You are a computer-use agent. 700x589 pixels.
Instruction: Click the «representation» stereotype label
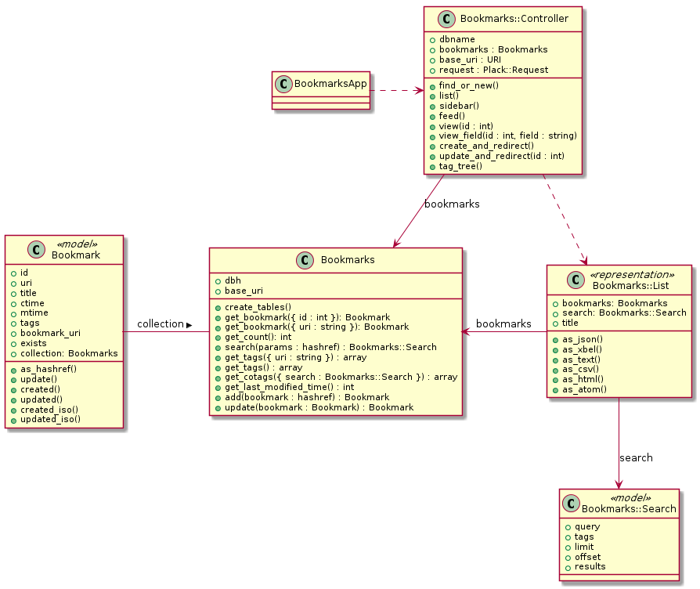tap(632, 275)
